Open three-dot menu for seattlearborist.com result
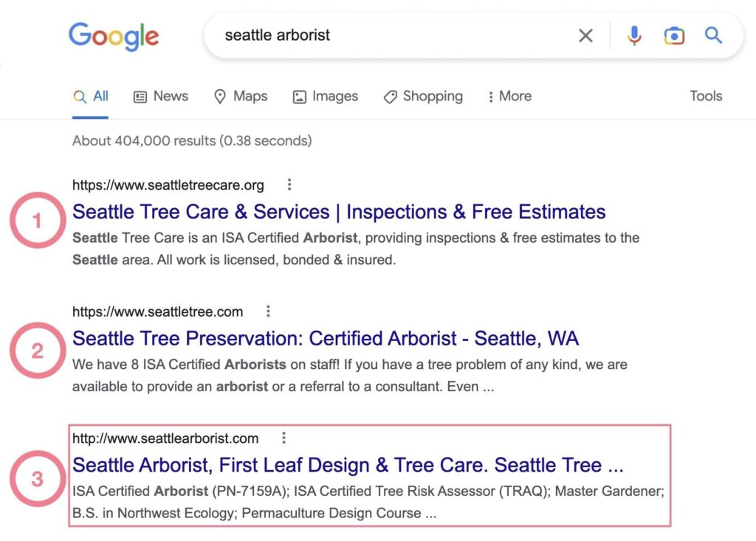 (x=283, y=438)
